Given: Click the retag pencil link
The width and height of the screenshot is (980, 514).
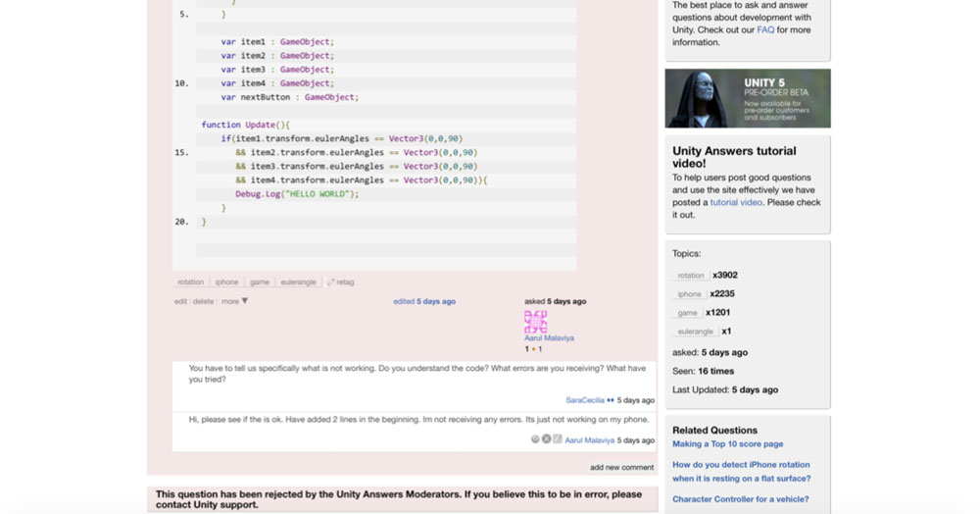Looking at the screenshot, I should tap(340, 282).
